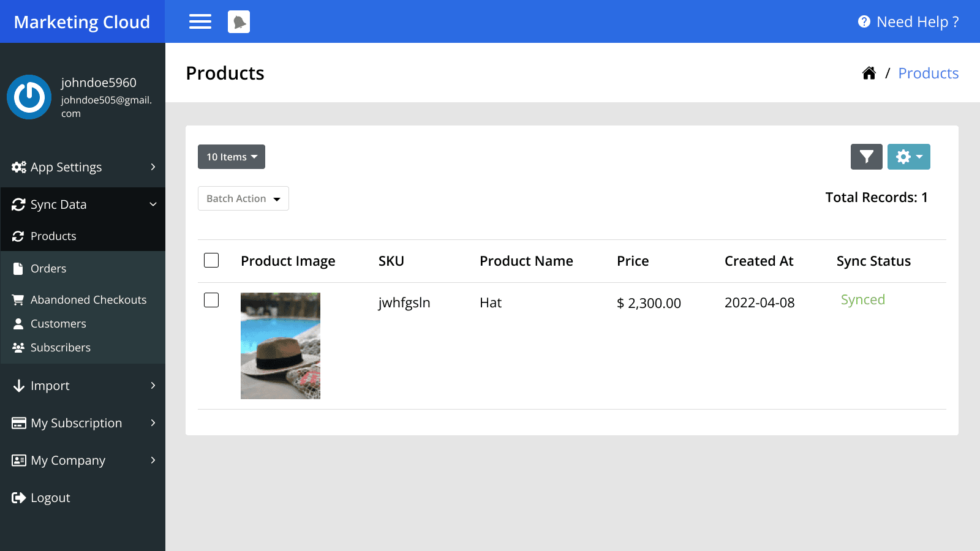Check the checkbox for the Hat product row
The height and width of the screenshot is (551, 980).
(x=211, y=300)
